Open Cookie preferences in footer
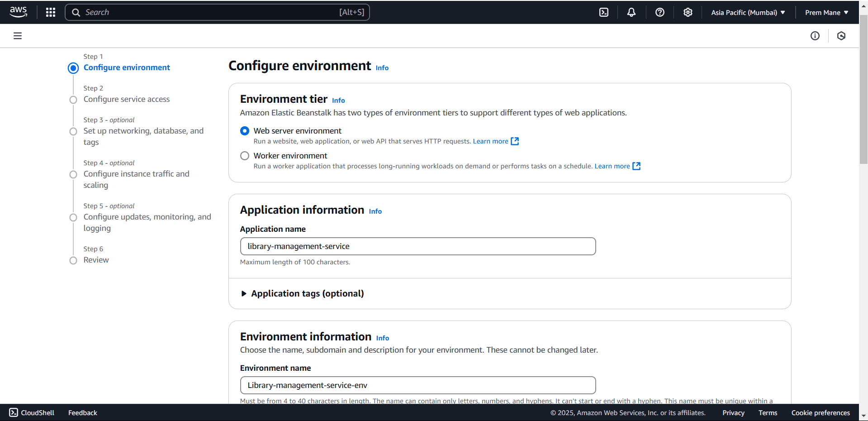This screenshot has width=868, height=421. (821, 412)
